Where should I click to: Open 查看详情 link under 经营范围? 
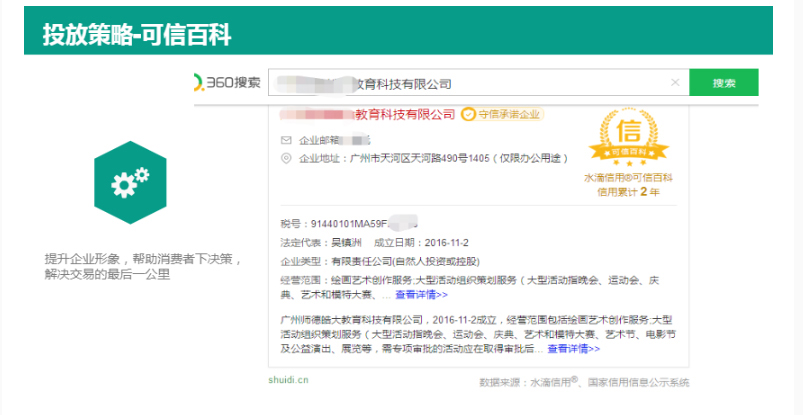421,295
